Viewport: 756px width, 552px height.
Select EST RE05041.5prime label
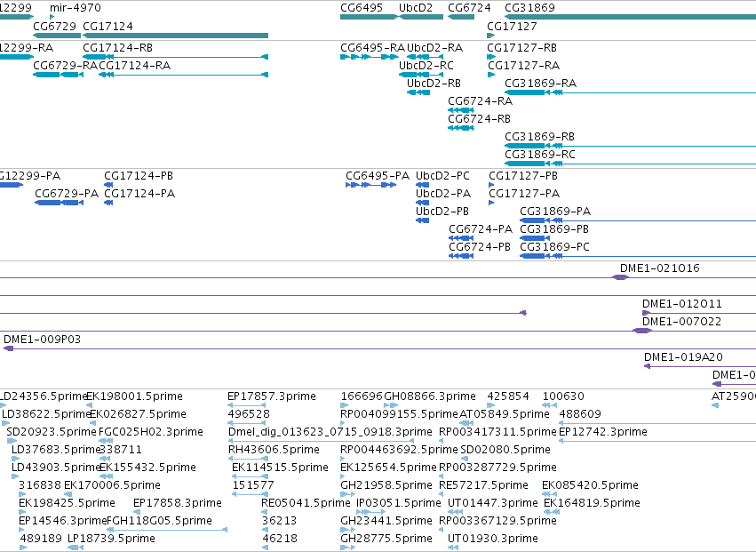[306, 503]
